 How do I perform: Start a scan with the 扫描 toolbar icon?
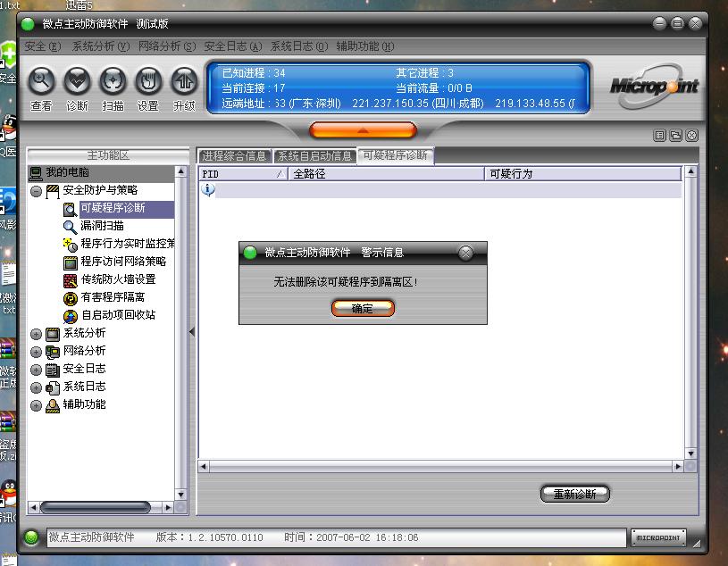[113, 81]
